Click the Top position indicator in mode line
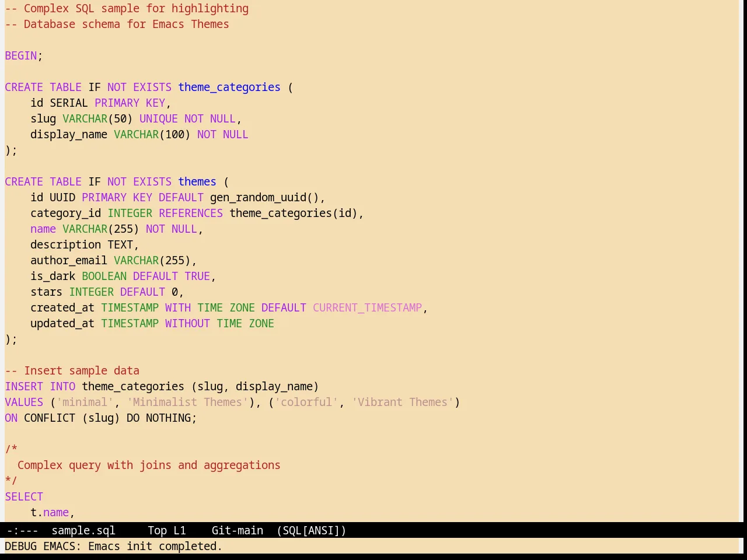747x560 pixels. coord(157,530)
